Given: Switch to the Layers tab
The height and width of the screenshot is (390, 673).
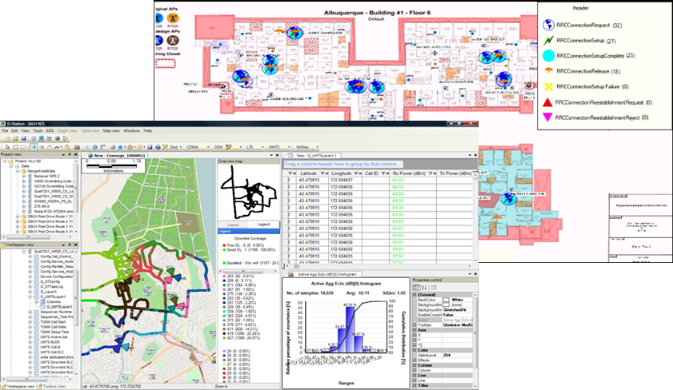Looking at the screenshot, I should pos(233,224).
